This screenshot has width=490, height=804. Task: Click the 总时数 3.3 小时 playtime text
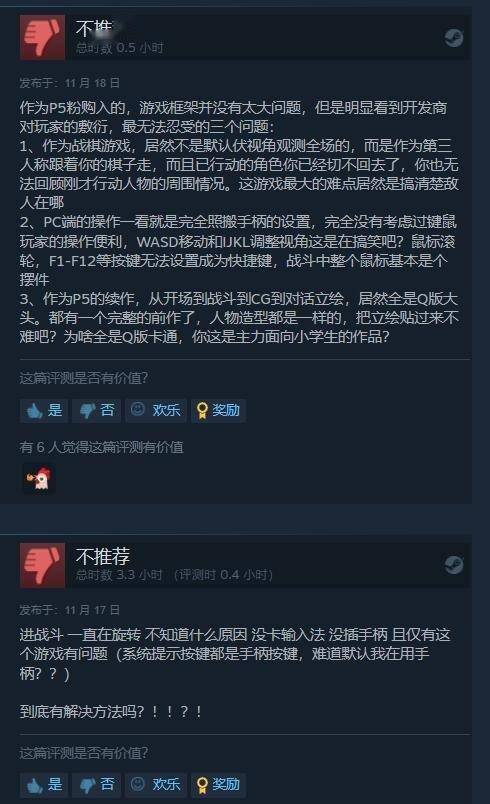click(x=119, y=575)
